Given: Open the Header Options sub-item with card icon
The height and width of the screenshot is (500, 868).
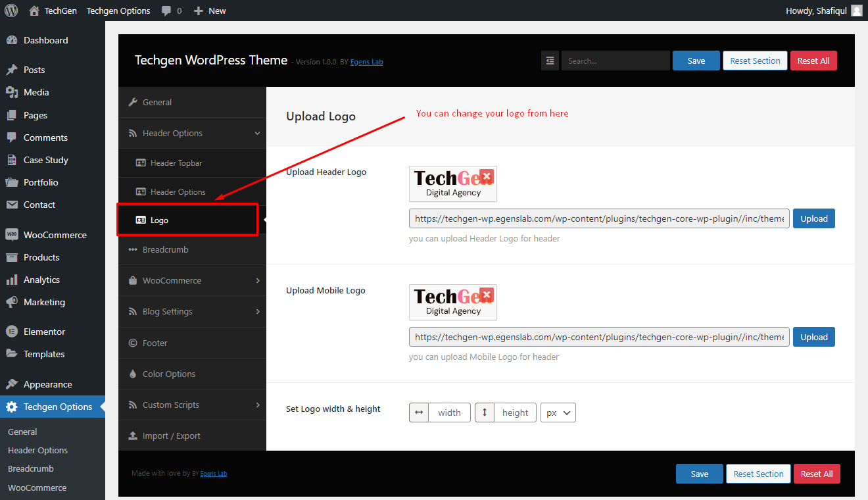Looking at the screenshot, I should click(x=192, y=191).
